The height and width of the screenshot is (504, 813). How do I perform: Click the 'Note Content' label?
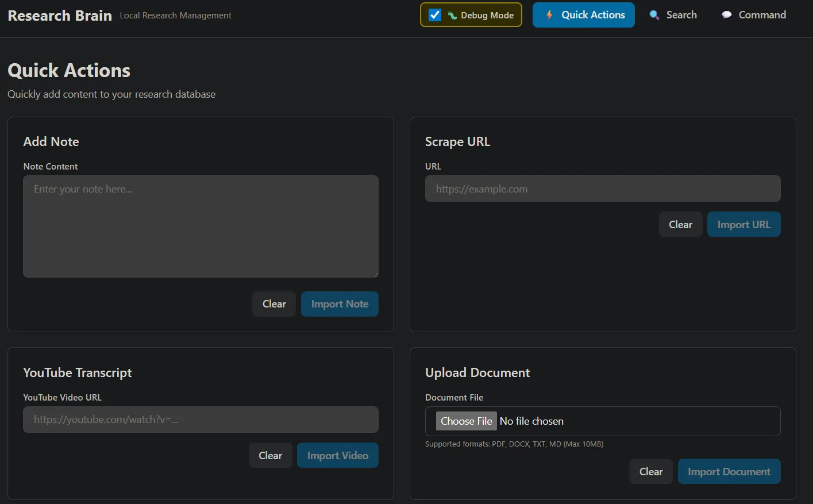pyautogui.click(x=51, y=166)
